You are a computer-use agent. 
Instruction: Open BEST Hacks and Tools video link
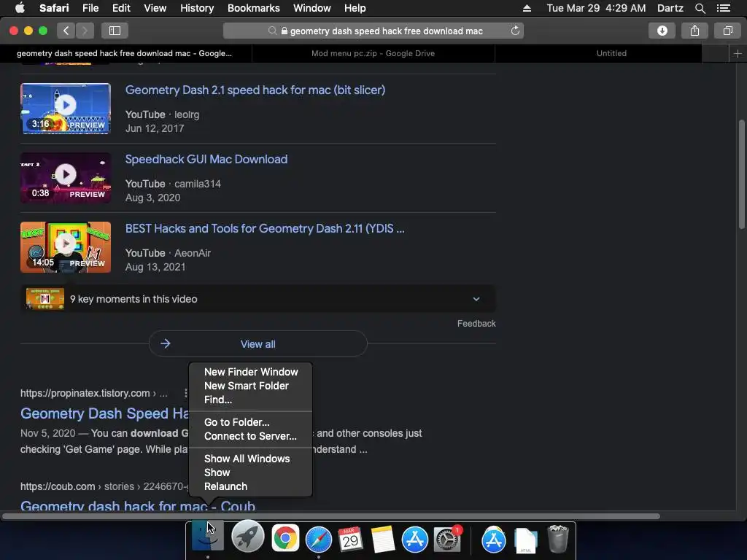coord(264,228)
